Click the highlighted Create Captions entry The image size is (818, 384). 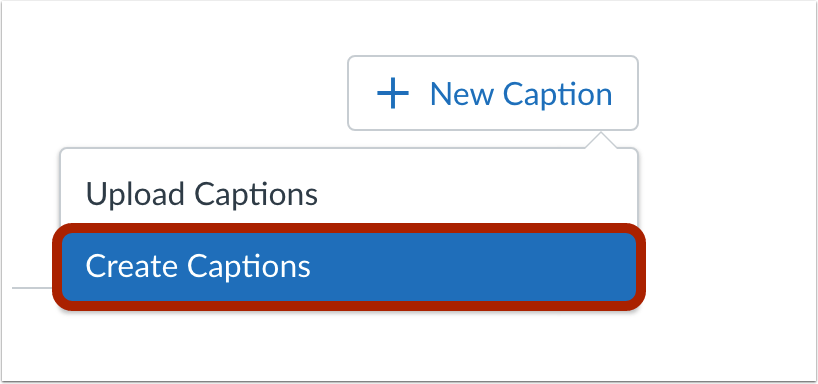point(349,267)
